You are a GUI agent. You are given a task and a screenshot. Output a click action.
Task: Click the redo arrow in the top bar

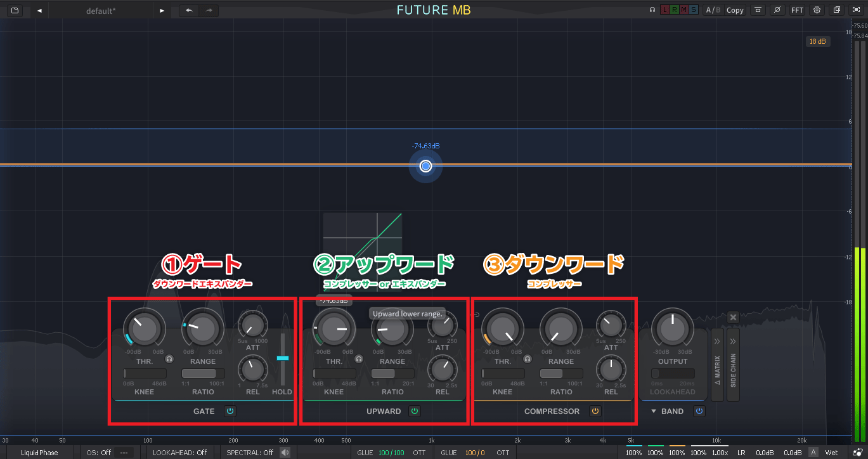click(209, 10)
